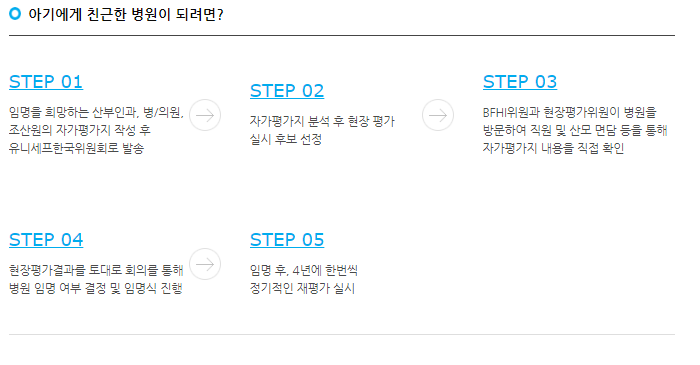Click the text 현장평가결과를 토대로 회의를 통해
The width and height of the screenshot is (700, 365).
(96, 270)
